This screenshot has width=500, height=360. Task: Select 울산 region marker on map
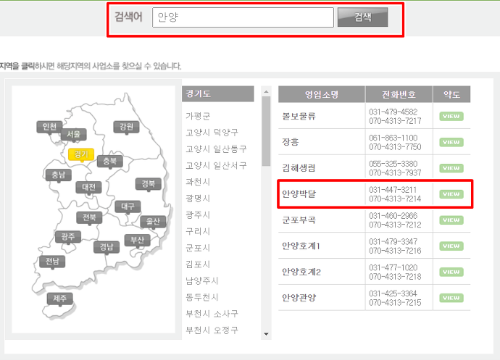pos(153,222)
